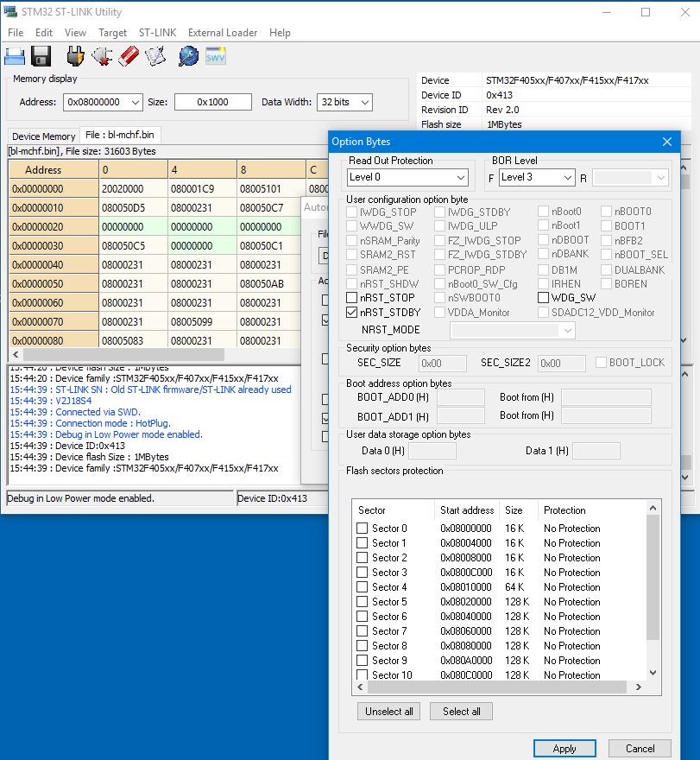Click the STM32 ST-LINK Utility title bar icon

pyautogui.click(x=10, y=11)
